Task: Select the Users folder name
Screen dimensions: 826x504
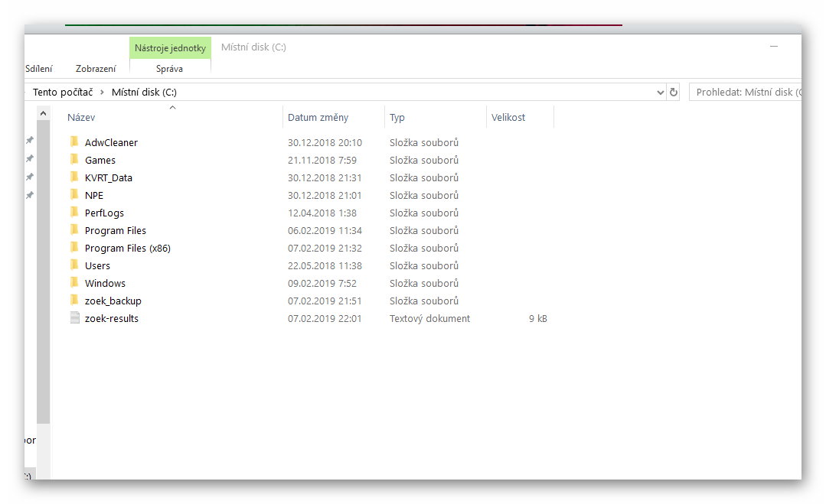Action: click(x=97, y=265)
